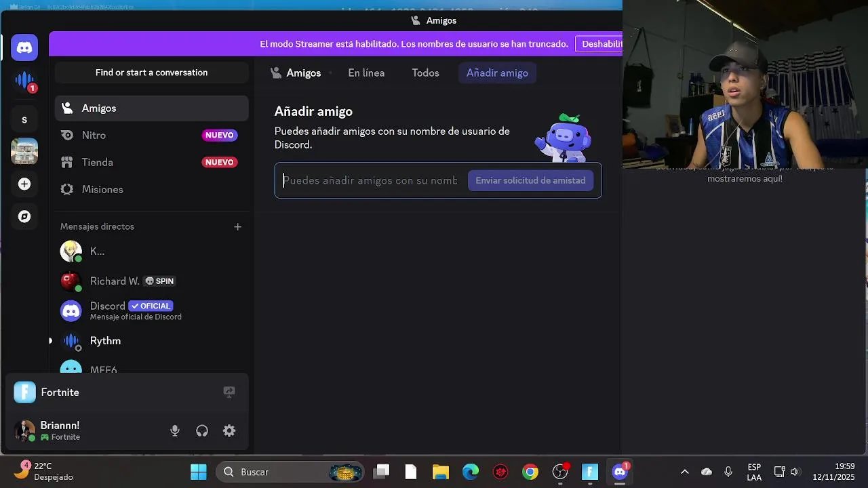Image resolution: width=868 pixels, height=488 pixels.
Task: Click the SPIN tag beside Richard W.
Action: click(x=159, y=281)
